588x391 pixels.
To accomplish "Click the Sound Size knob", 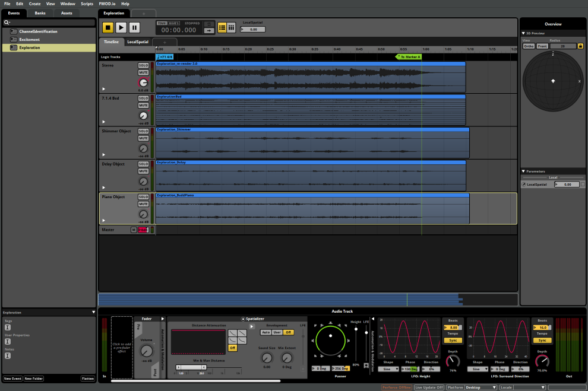I will click(267, 358).
